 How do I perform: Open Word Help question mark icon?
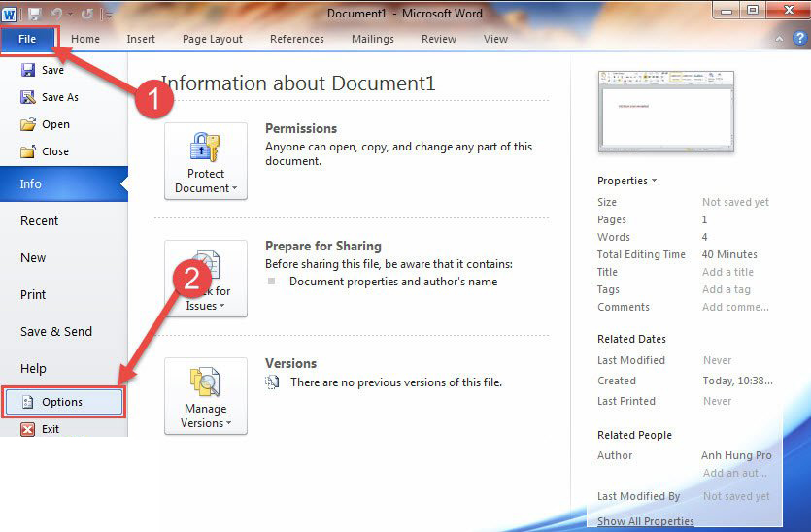(x=799, y=38)
